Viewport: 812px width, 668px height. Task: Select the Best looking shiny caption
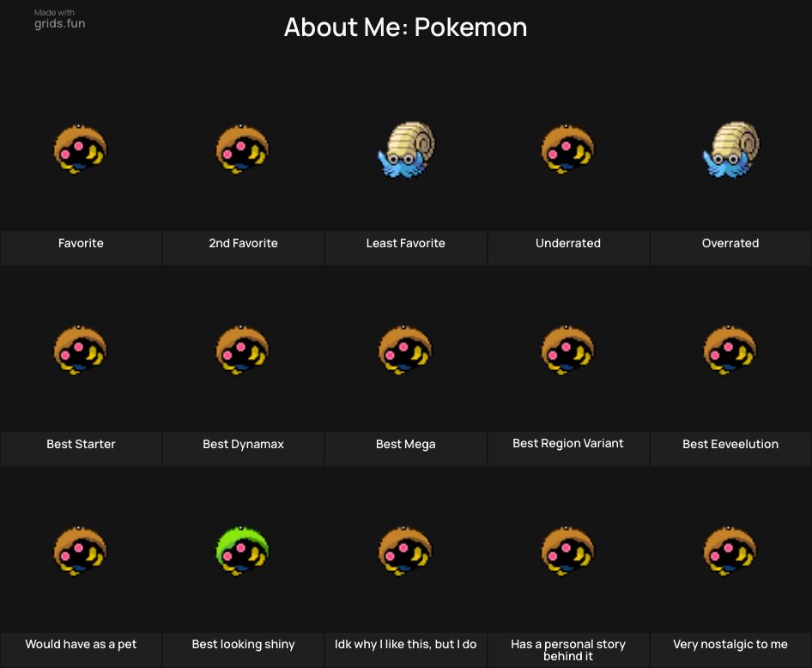[x=244, y=644]
